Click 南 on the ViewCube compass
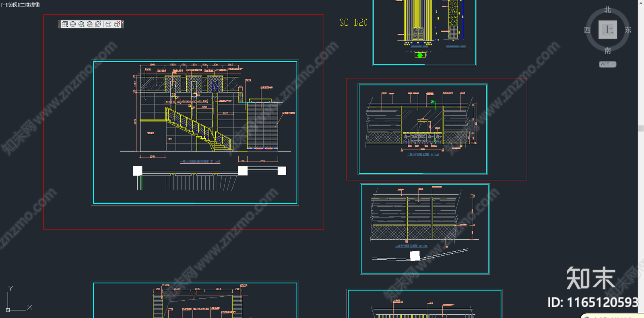Viewport: 644px width, 318px height. (608, 51)
